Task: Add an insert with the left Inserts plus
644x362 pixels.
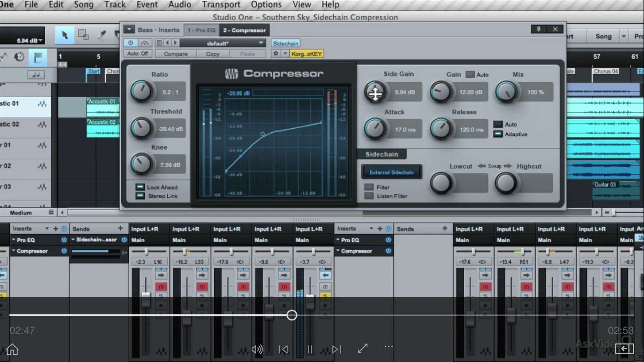Action: [x=55, y=229]
